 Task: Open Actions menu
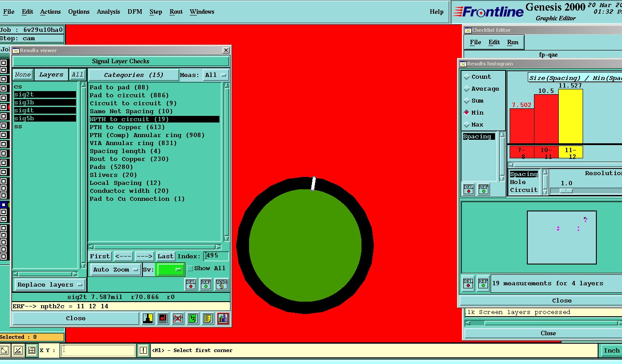click(x=50, y=11)
